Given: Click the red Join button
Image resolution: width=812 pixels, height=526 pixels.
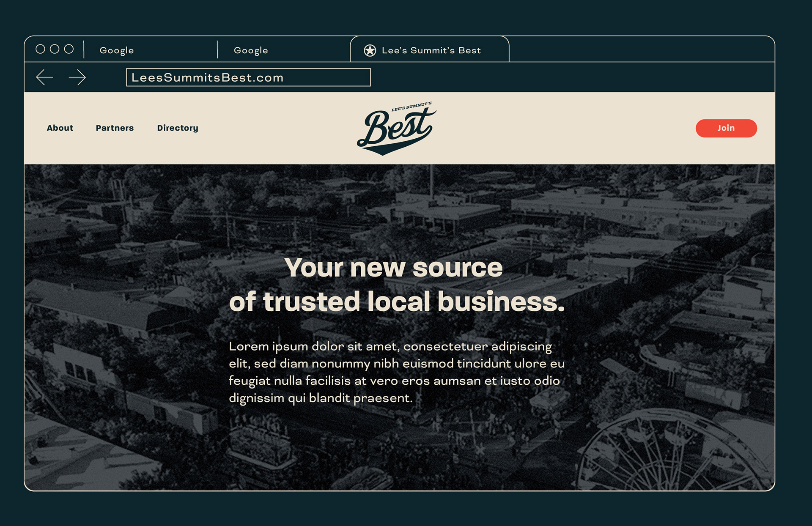Looking at the screenshot, I should (x=726, y=128).
